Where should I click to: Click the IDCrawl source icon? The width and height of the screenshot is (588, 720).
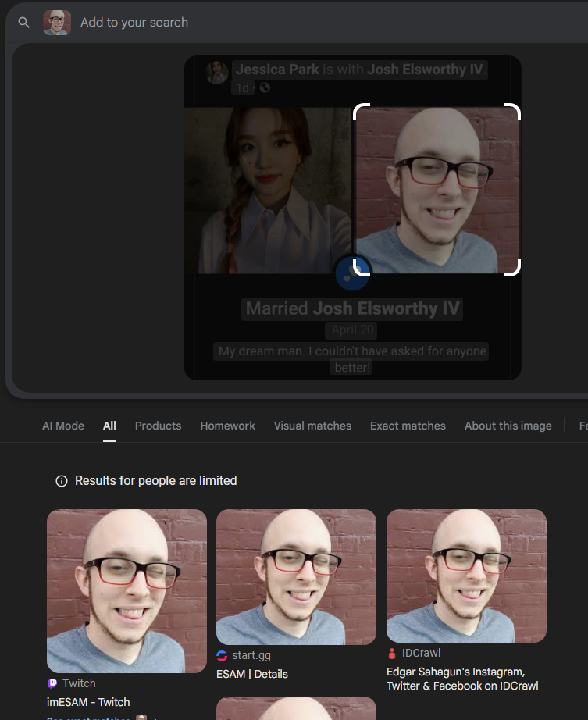tap(392, 654)
